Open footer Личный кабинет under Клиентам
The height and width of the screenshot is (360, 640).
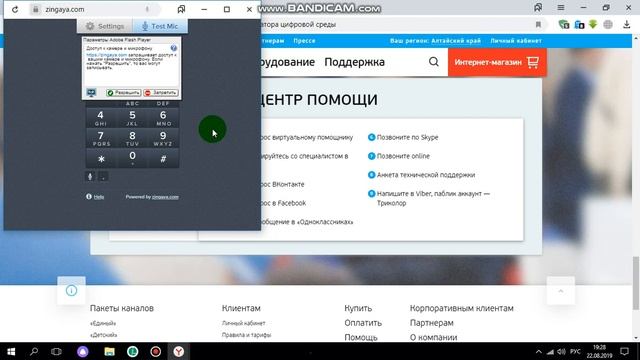[244, 323]
